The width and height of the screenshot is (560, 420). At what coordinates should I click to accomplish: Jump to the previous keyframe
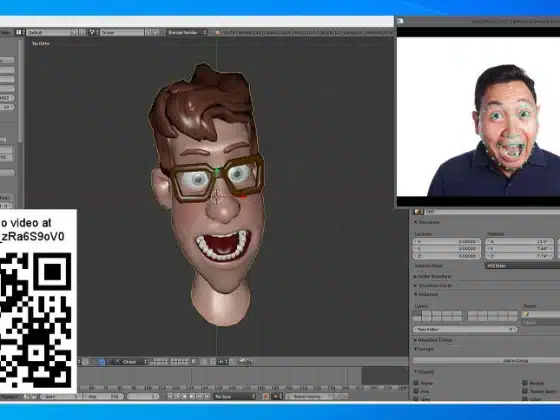coord(178,396)
